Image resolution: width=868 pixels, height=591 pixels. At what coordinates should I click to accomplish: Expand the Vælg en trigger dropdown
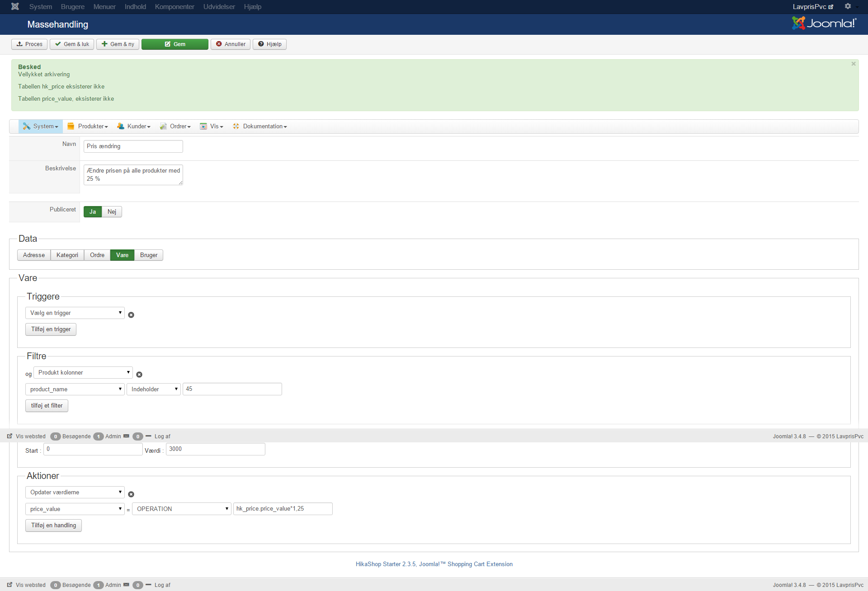(75, 313)
